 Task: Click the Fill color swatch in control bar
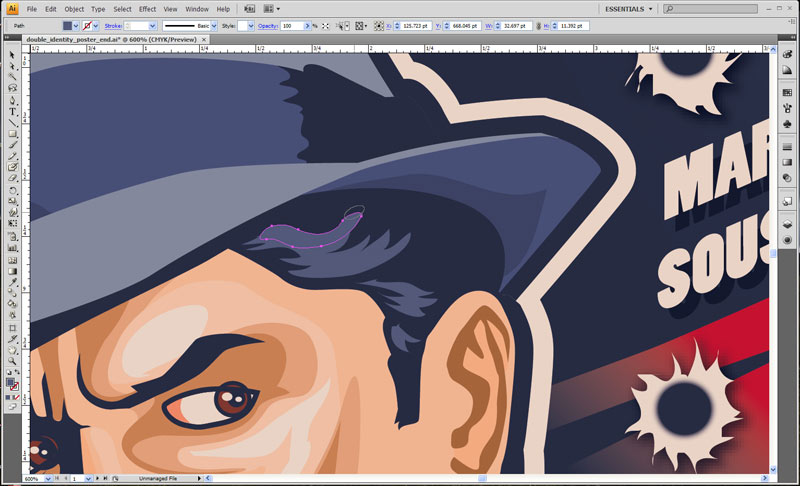point(69,25)
